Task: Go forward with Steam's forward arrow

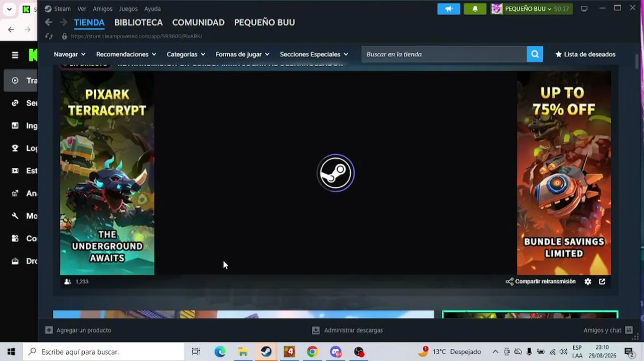Action: coord(63,22)
